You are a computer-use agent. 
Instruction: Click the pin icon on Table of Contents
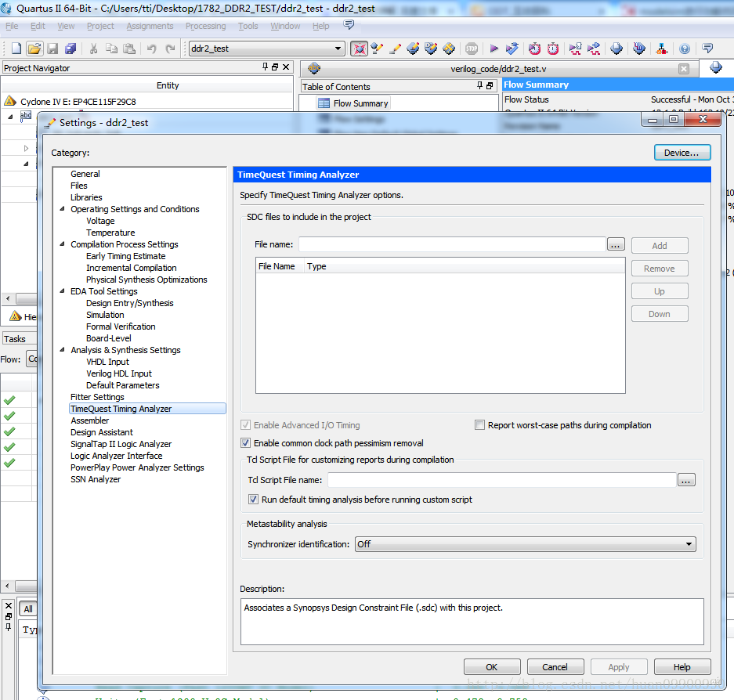coord(479,85)
